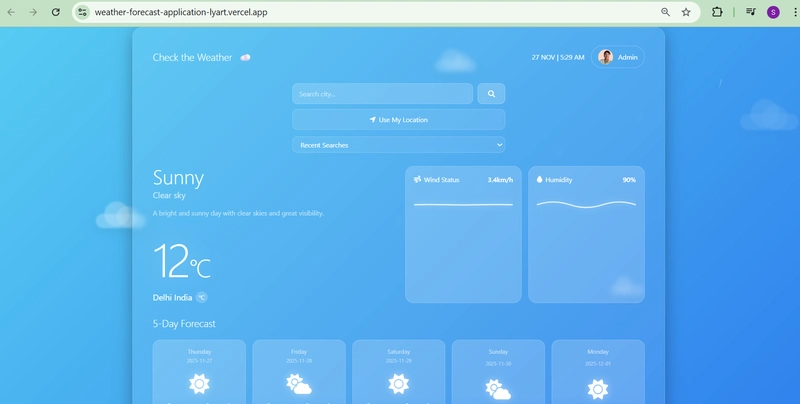Image resolution: width=800 pixels, height=404 pixels.
Task: Open the Admin profile menu
Action: (617, 57)
